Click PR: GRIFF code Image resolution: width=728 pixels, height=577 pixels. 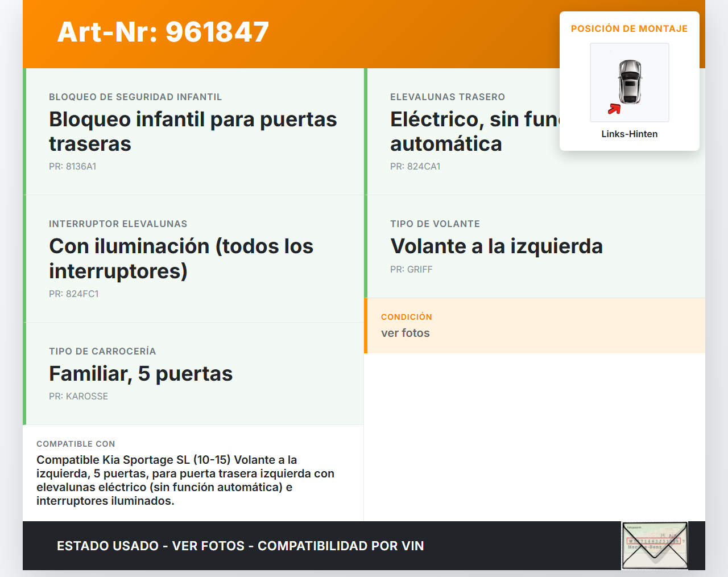(x=411, y=270)
